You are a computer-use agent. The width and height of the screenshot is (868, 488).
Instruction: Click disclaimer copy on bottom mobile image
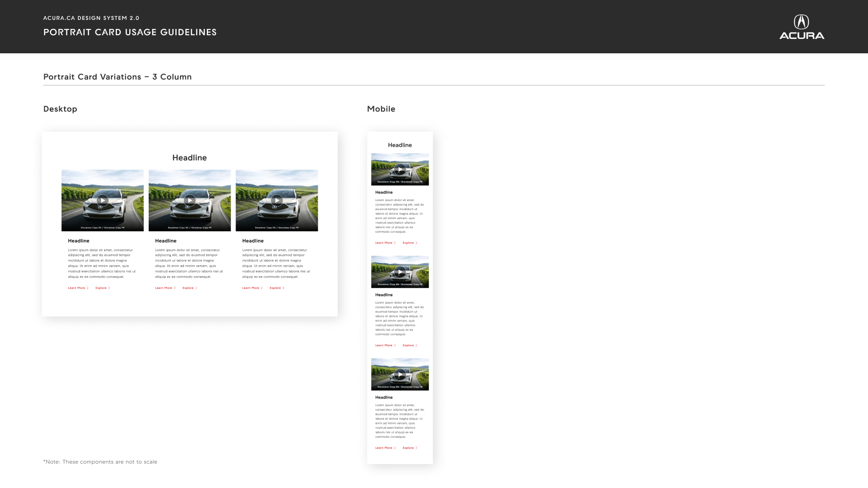[400, 387]
